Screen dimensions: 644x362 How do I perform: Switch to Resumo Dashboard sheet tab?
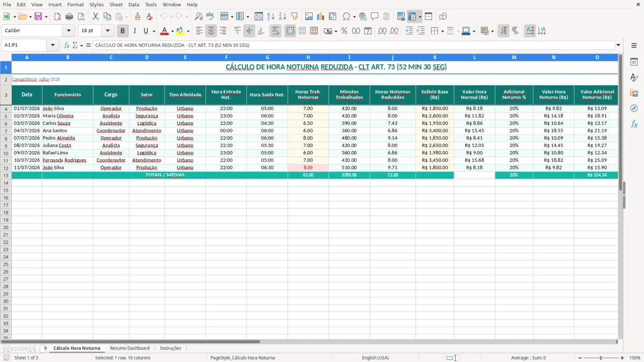click(x=130, y=349)
